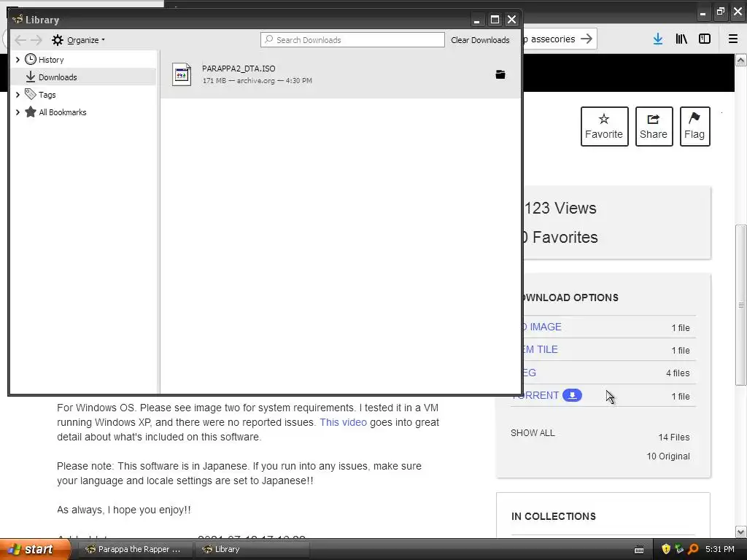Click the keyboard tray icon

pos(639,550)
